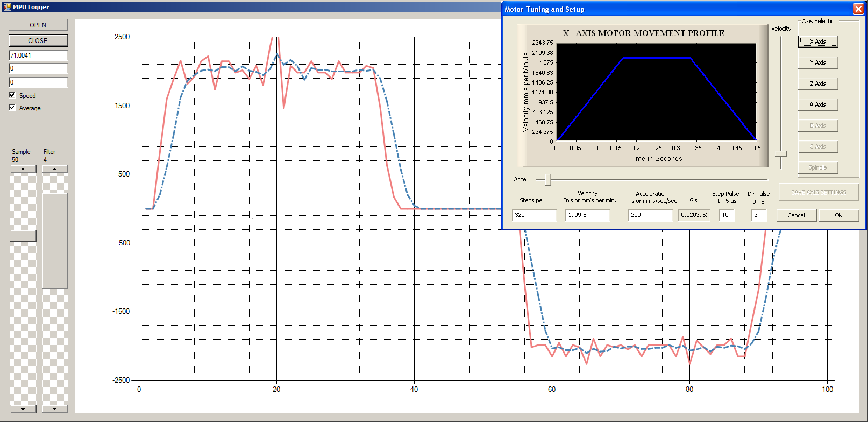Screen dimensions: 868x422
Task: Click the Sample scrollbar thumb
Action: click(23, 236)
